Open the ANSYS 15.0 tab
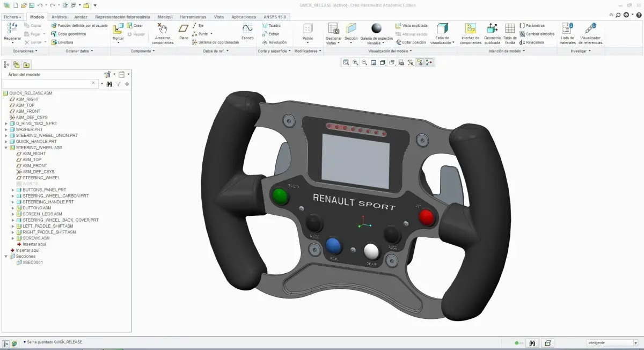 point(275,17)
